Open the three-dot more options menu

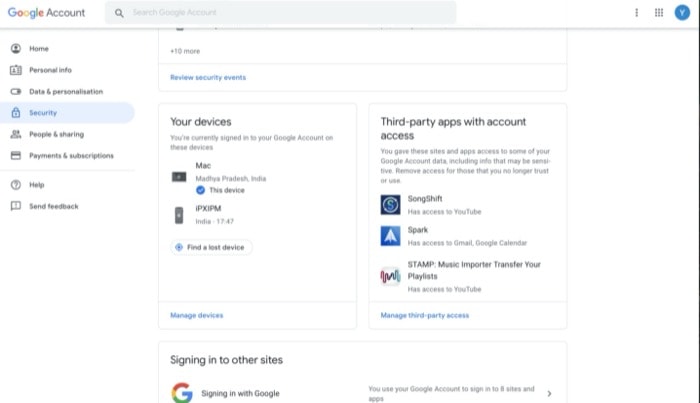tap(637, 12)
